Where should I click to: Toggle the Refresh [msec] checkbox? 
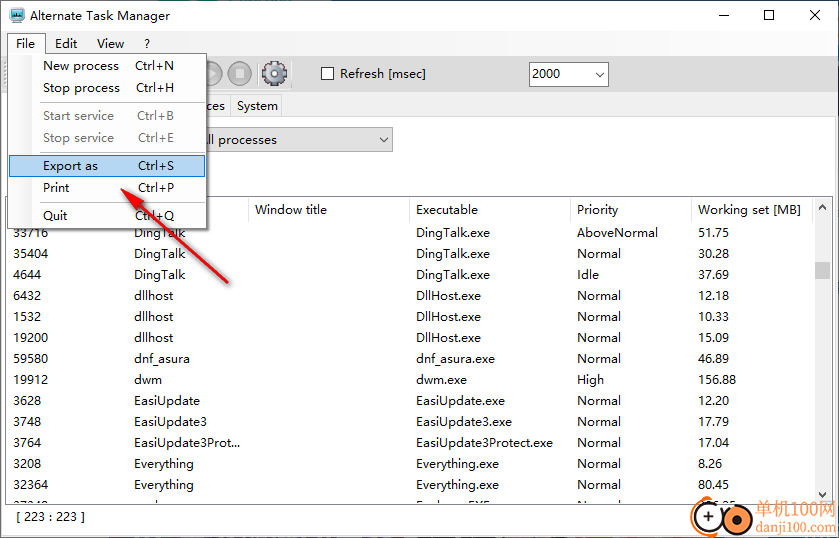point(327,73)
